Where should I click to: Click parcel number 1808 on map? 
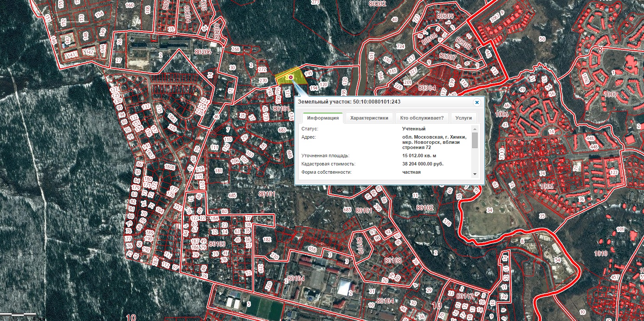pyautogui.click(x=169, y=167)
